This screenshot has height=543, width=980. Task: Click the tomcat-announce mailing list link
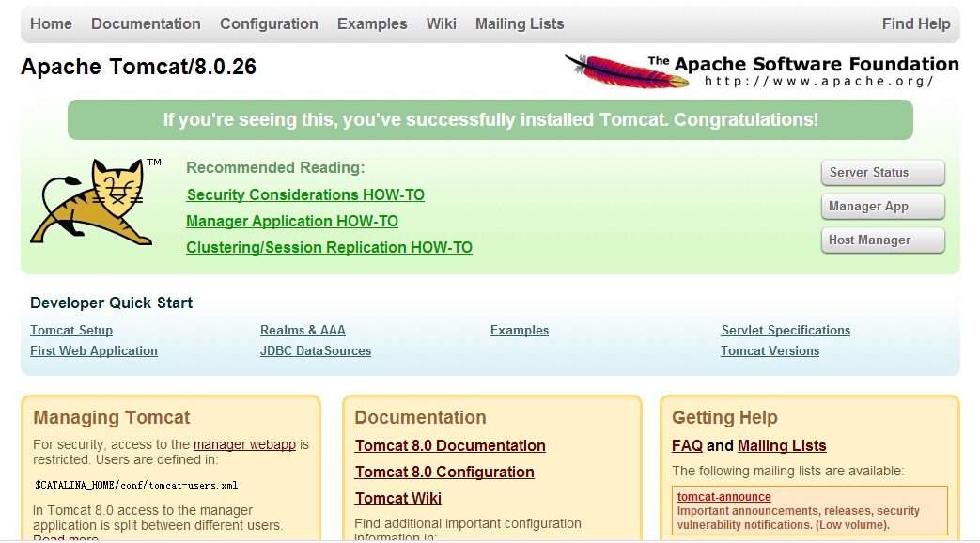point(723,497)
